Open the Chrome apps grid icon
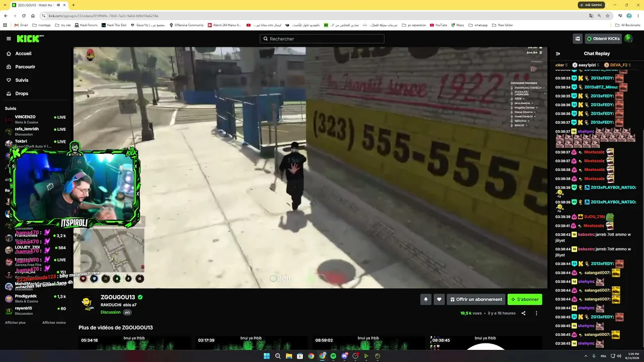Screen dimensions: 644x362 tap(5, 25)
